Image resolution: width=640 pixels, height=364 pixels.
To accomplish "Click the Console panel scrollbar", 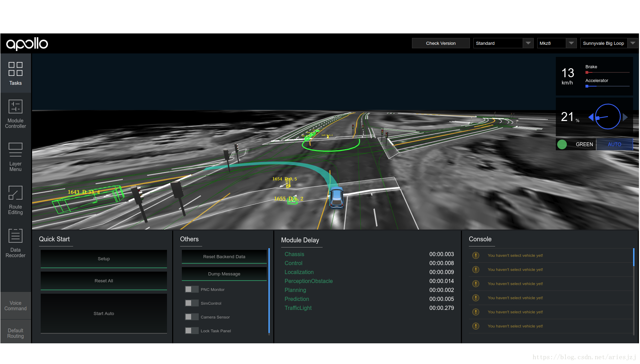I will (634, 257).
